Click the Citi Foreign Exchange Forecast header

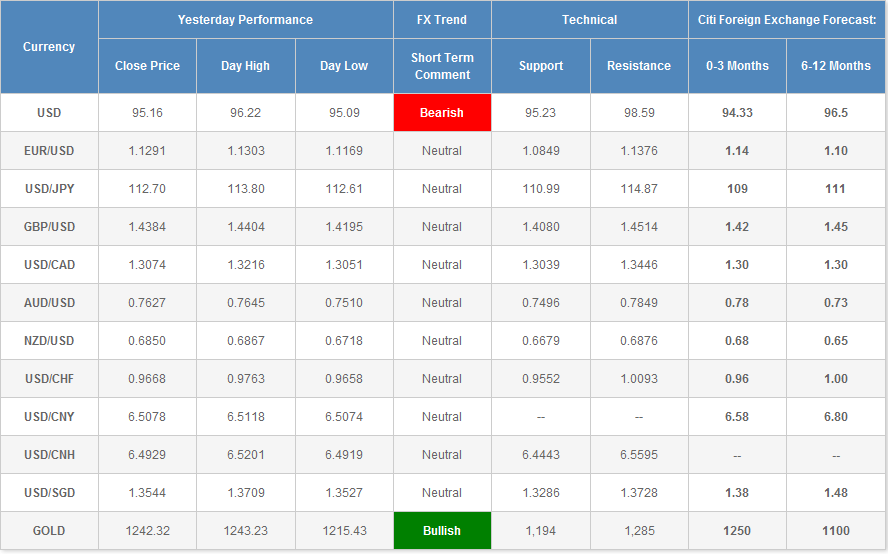pos(787,20)
